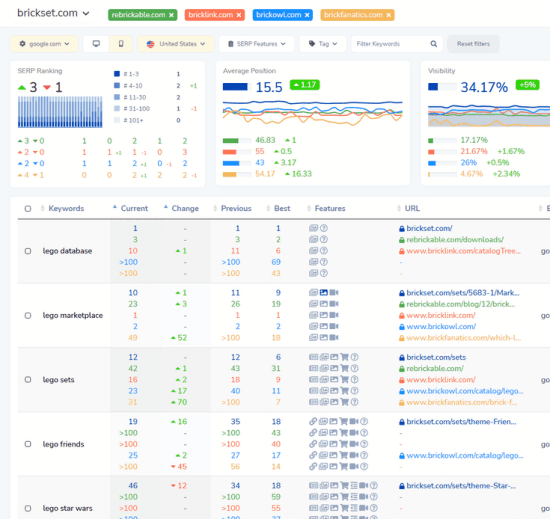Viewport: 550px width, 519px height.
Task: Select lego star wars keyword checkbox
Action: click(x=28, y=508)
